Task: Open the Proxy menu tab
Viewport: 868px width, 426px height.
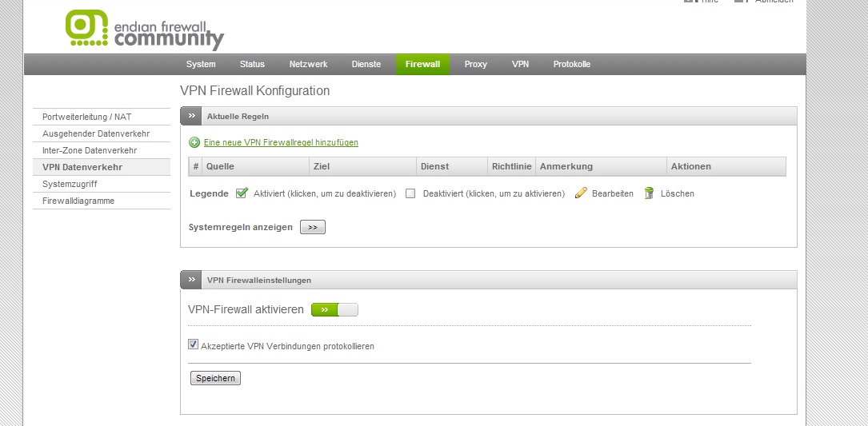Action: 475,65
